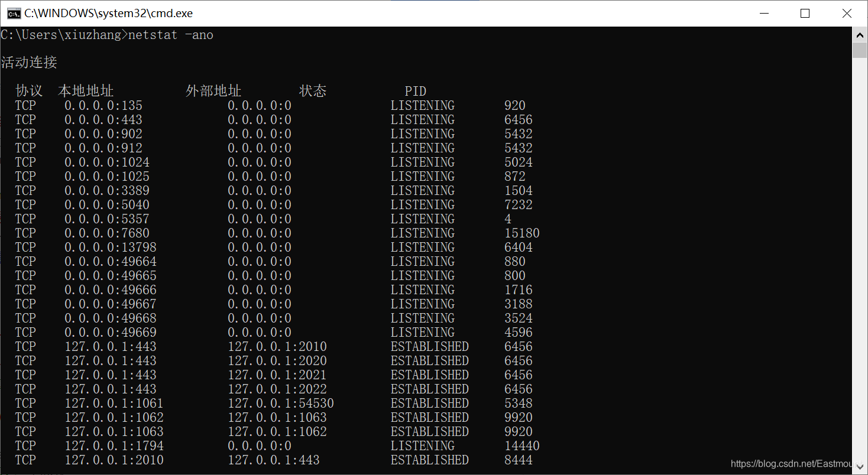Select PID value 4596
Viewport: 868px width, 475px height.
pos(519,333)
